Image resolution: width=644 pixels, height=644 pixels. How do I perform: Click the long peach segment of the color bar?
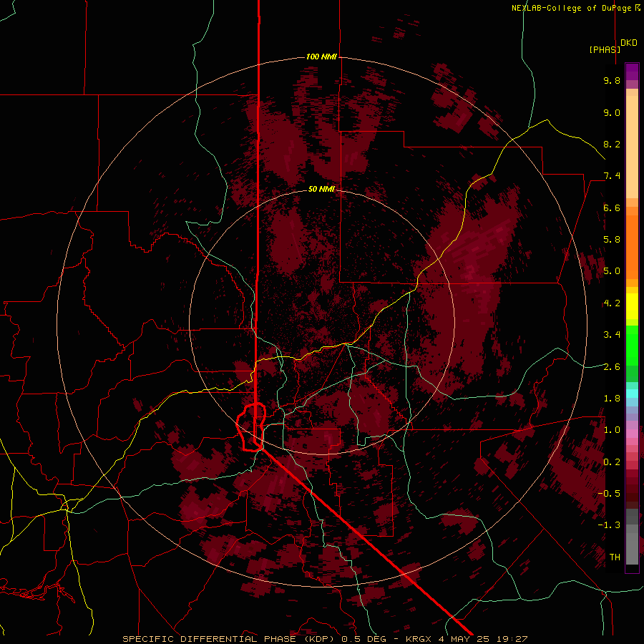(632, 147)
